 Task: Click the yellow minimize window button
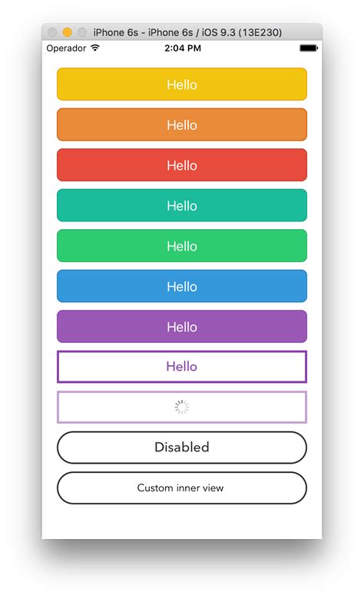point(67,32)
